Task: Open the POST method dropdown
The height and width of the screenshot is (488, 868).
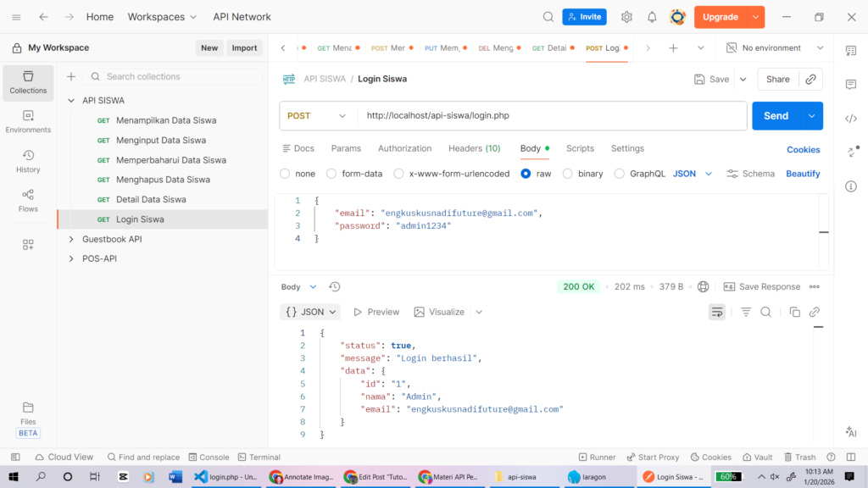Action: tap(317, 116)
